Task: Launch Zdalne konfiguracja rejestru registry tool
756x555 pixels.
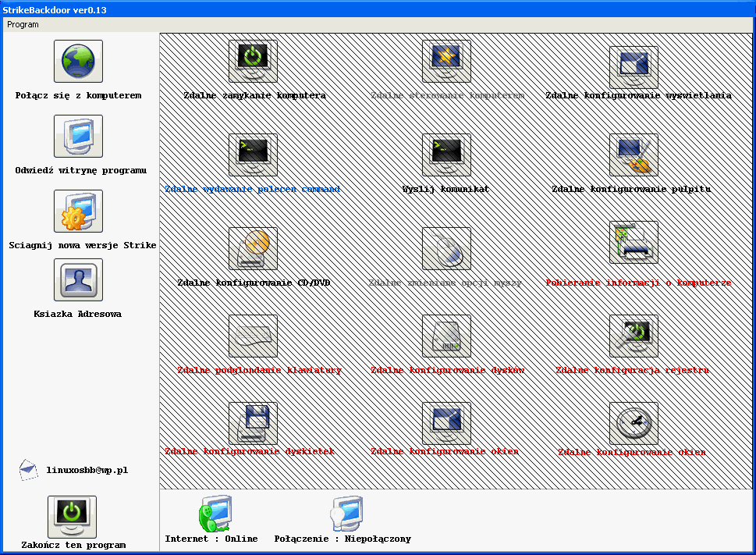Action: (x=634, y=336)
